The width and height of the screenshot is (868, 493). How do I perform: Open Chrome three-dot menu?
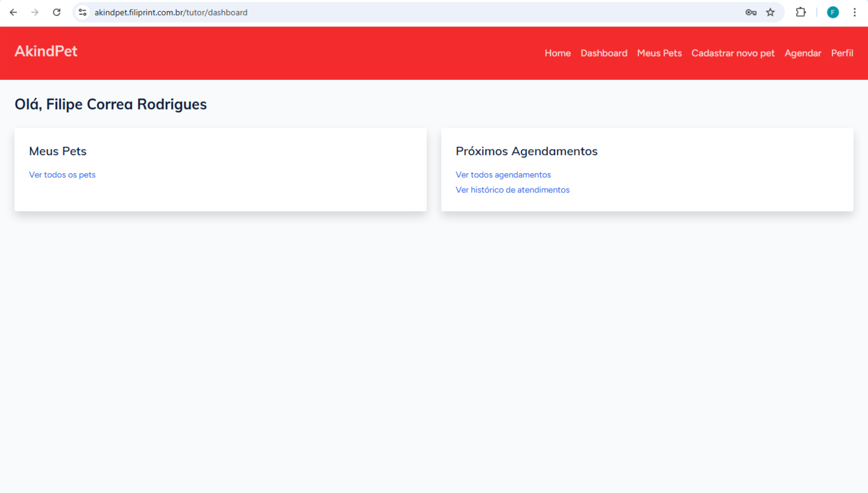click(854, 13)
